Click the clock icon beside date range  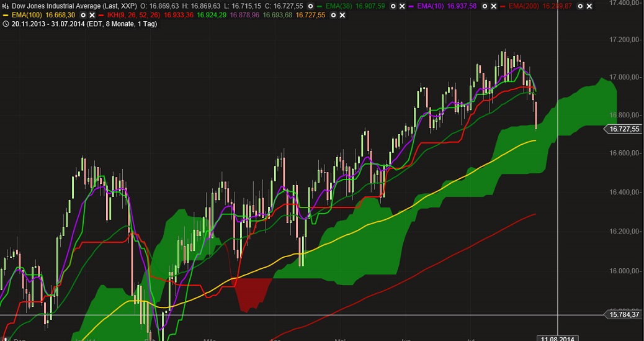[x=6, y=24]
